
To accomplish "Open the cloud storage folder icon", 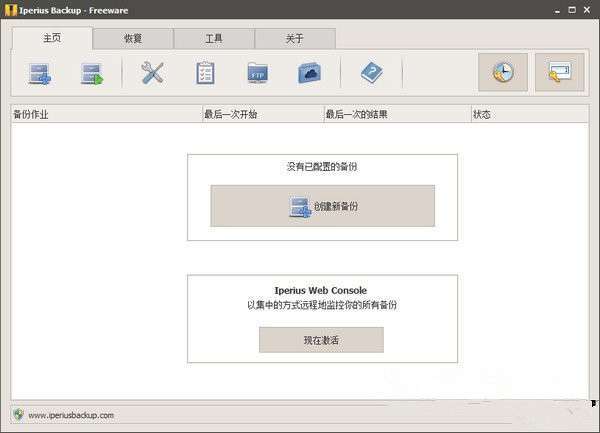I will (x=309, y=73).
